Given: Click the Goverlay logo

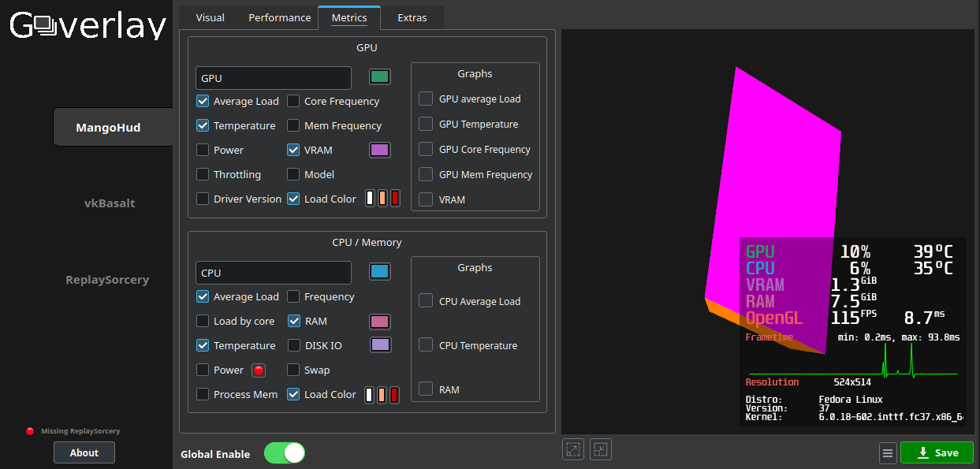Looking at the screenshot, I should [x=88, y=26].
